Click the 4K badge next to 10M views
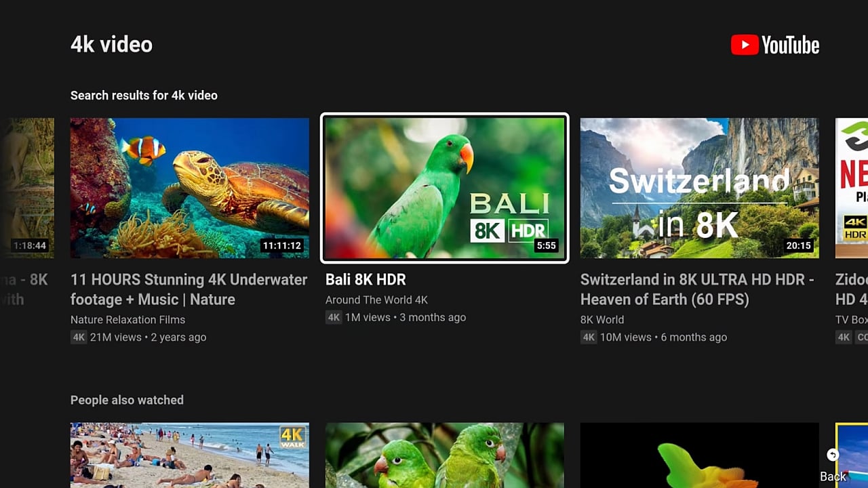Screen dimensions: 868x488 589,337
